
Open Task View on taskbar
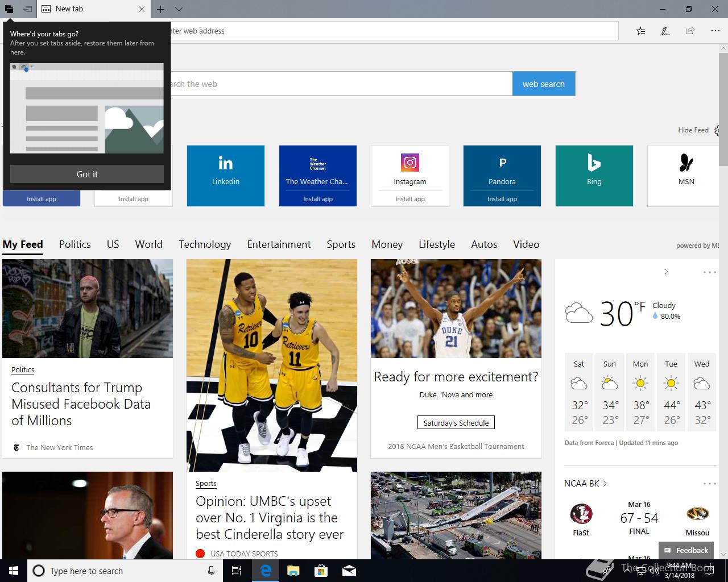click(237, 571)
